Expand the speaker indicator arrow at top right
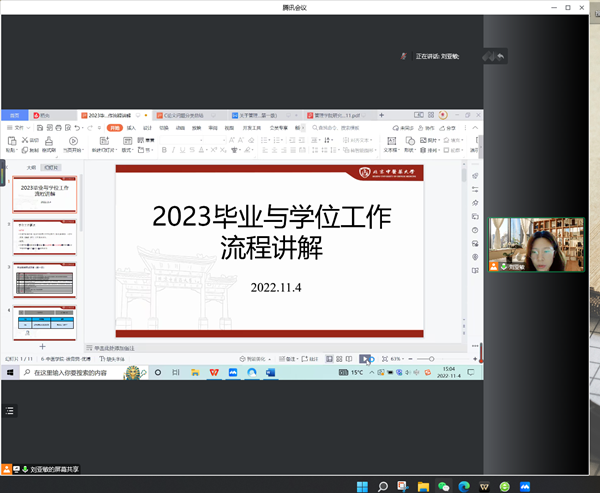This screenshot has width=600, height=493. pos(499,56)
